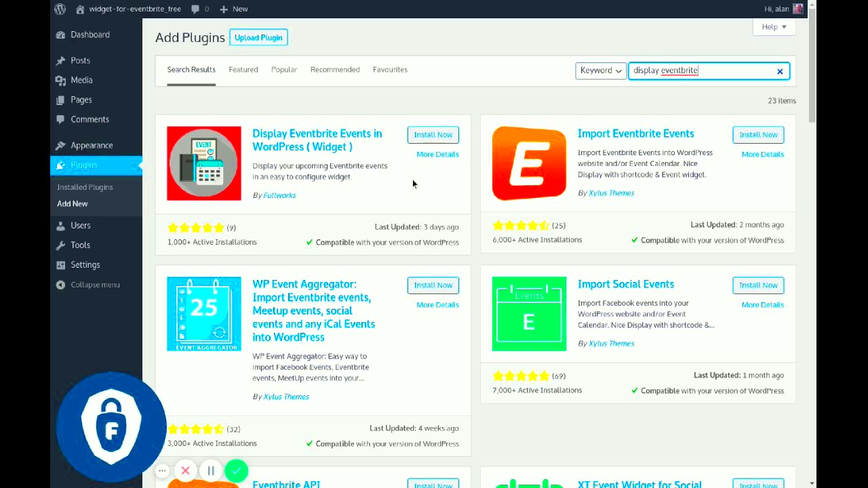Open Fullworks author link
868x488 pixels.
click(x=279, y=195)
